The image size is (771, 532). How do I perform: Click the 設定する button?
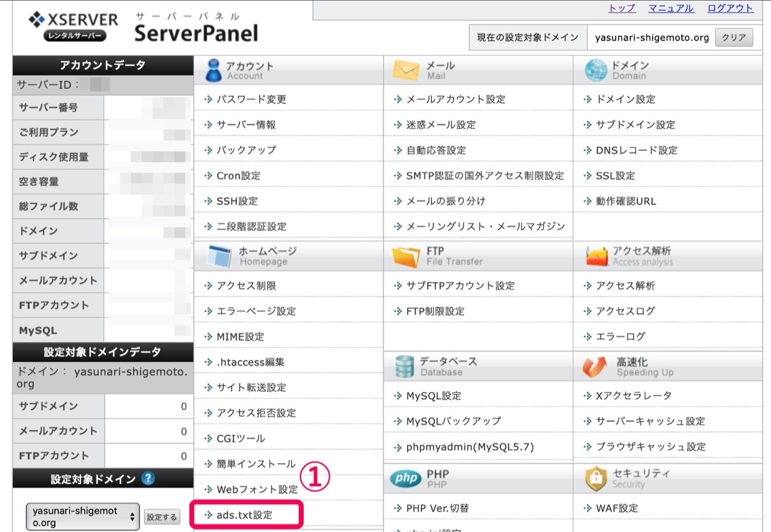click(162, 517)
